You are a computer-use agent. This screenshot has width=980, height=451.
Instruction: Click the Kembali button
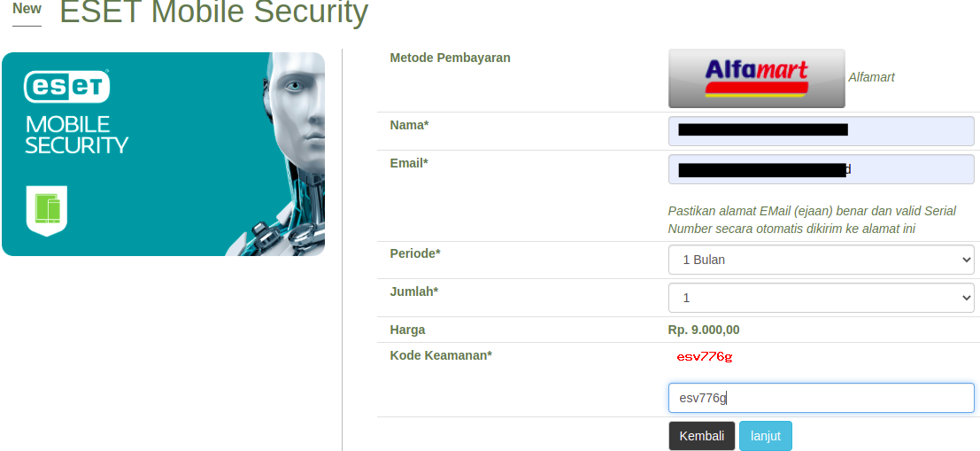pyautogui.click(x=701, y=436)
